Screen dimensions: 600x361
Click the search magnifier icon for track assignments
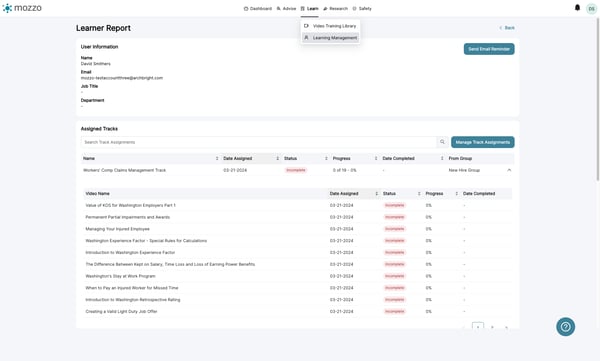click(x=442, y=142)
